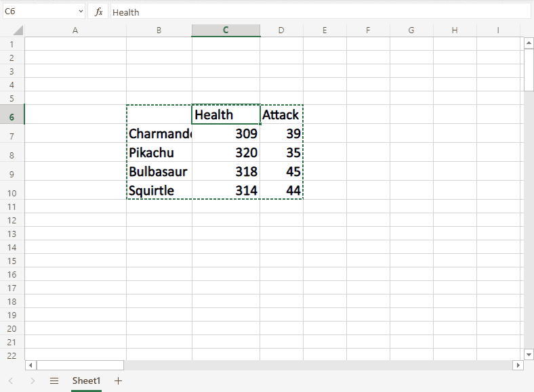Click the next sheet navigation arrow

(33, 381)
